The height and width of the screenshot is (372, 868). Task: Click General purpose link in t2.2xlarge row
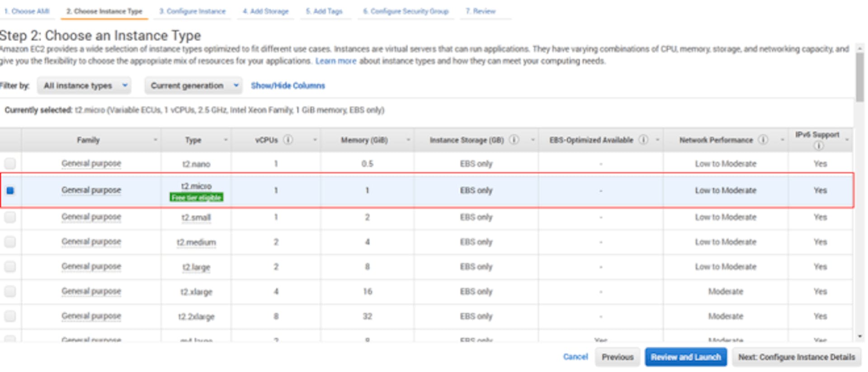[x=91, y=316]
